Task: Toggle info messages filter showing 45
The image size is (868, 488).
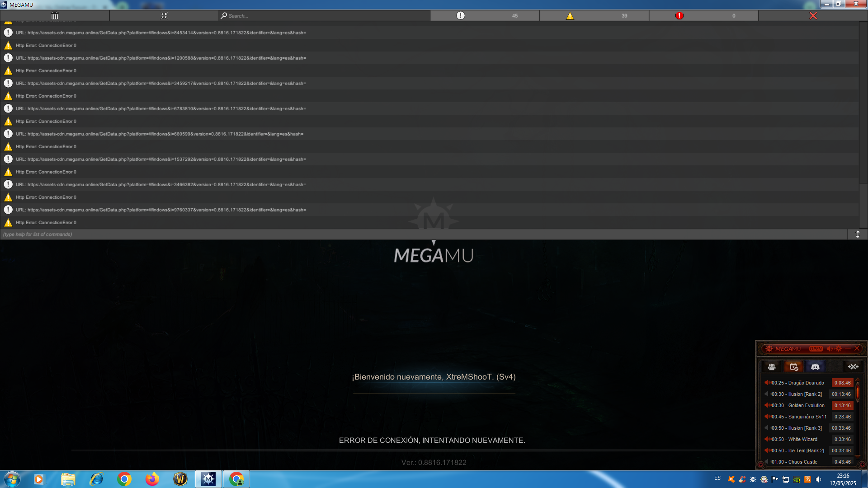Action: [x=485, y=16]
